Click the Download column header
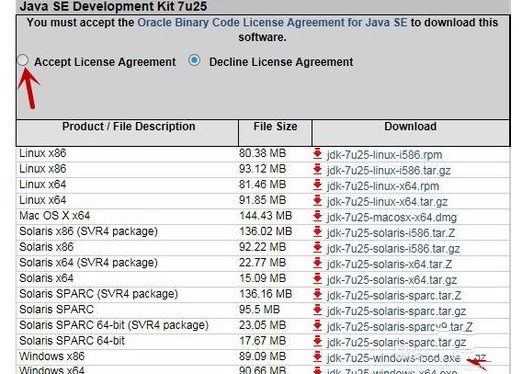Image resolution: width=519 pixels, height=374 pixels. [x=410, y=127]
